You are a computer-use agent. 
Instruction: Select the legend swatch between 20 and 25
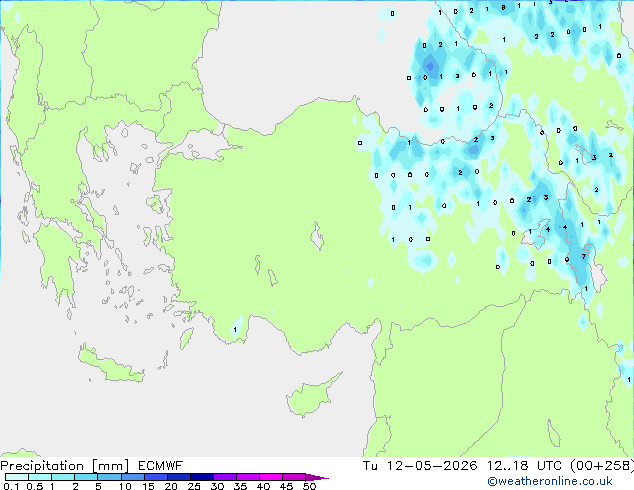[x=178, y=477]
